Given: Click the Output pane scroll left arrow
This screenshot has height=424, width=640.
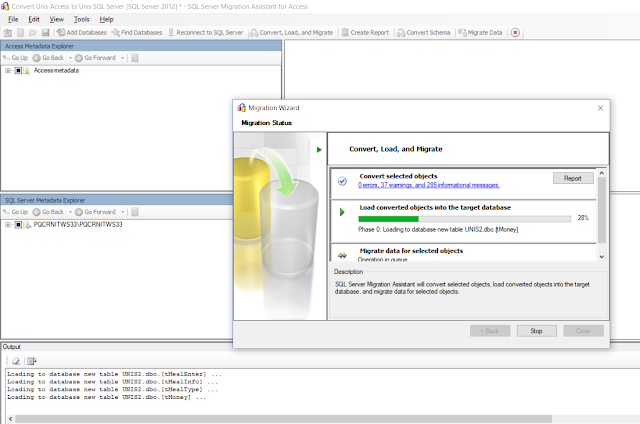Looking at the screenshot, I should point(10,419).
